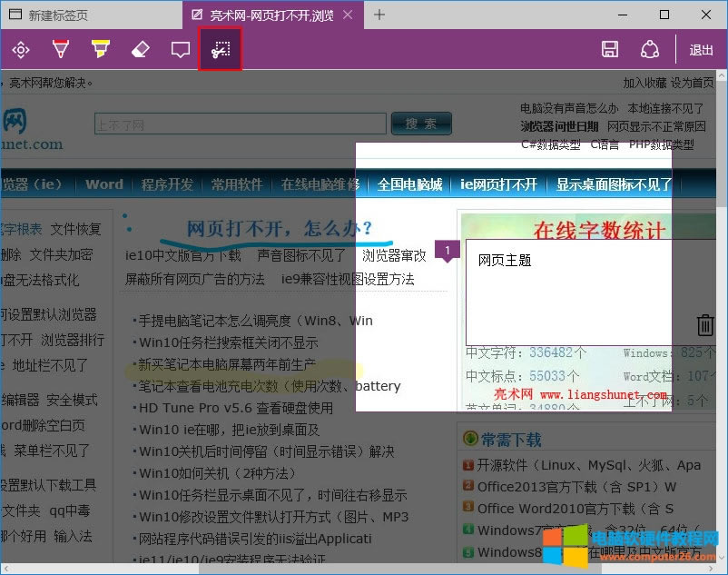Delete the 网页主题 note with the trash icon
This screenshot has width=728, height=575.
click(x=705, y=324)
